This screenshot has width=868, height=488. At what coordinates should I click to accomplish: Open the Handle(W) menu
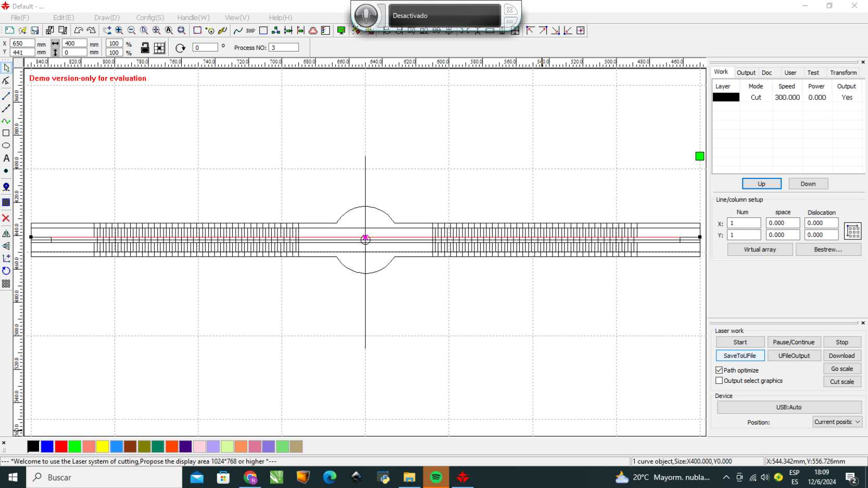(193, 18)
